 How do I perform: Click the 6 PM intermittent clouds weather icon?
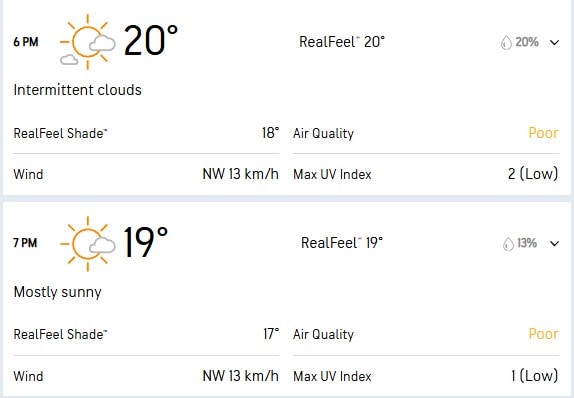[x=87, y=42]
